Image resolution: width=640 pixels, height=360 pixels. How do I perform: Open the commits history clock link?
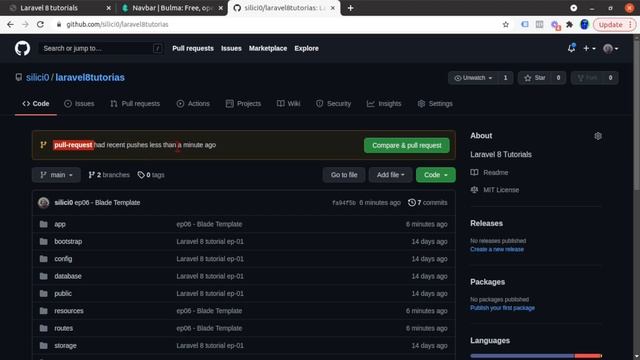(427, 203)
